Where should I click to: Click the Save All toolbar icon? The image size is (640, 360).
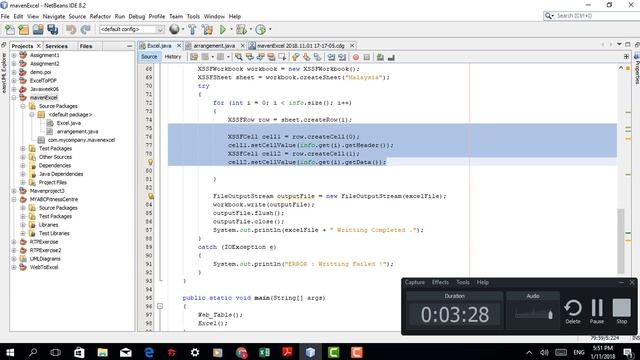[x=53, y=29]
